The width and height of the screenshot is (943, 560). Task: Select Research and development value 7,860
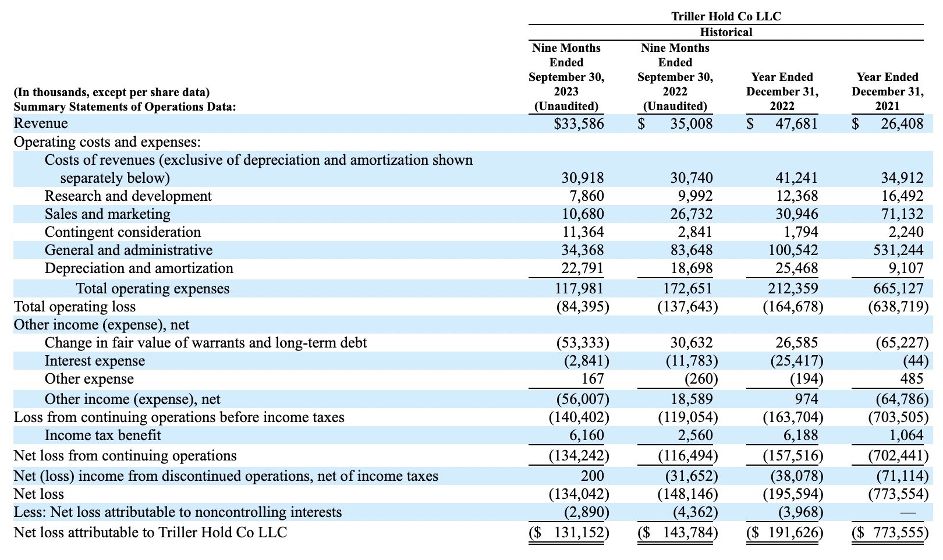click(x=587, y=196)
